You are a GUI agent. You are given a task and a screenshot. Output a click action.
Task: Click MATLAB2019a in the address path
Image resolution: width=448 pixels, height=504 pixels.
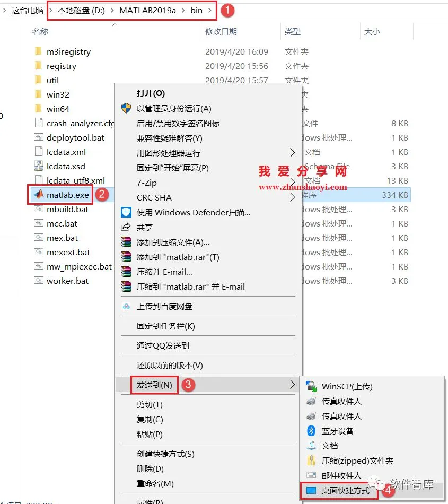click(x=147, y=10)
